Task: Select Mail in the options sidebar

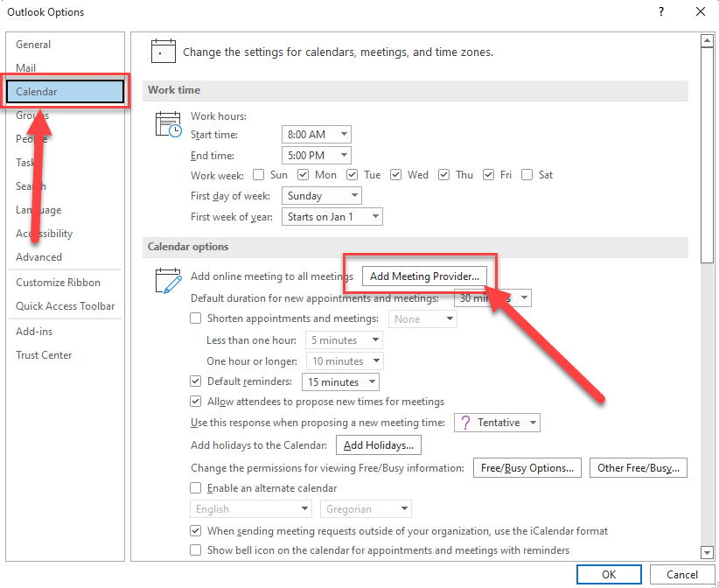Action: tap(65, 68)
